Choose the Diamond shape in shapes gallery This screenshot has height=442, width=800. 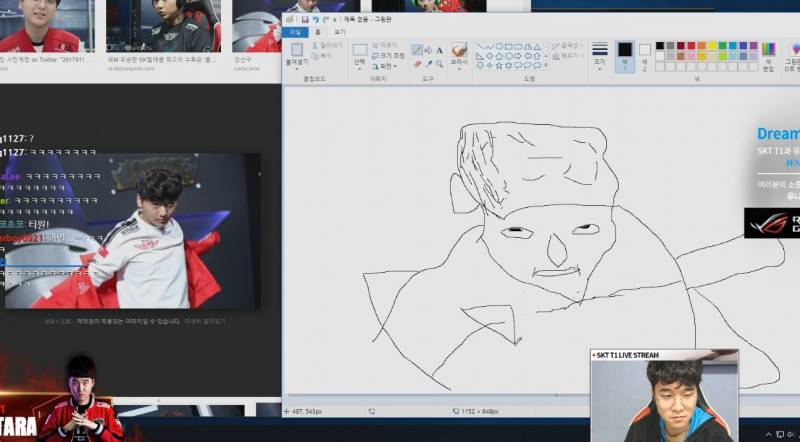click(490, 56)
